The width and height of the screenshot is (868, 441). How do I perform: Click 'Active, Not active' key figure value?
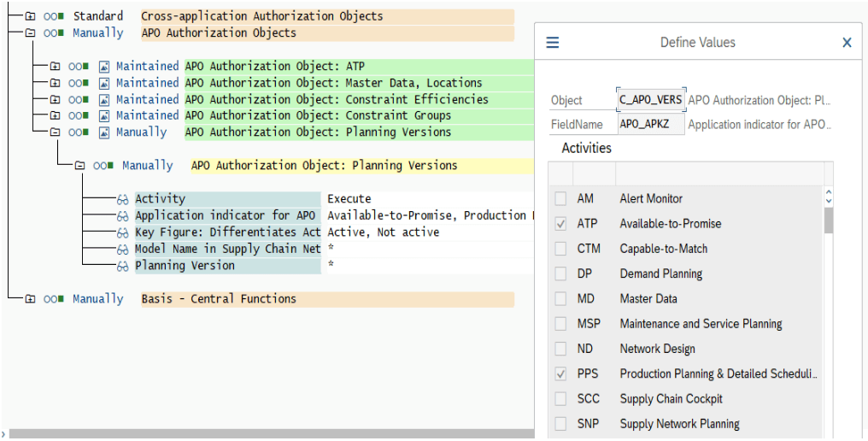coord(384,232)
